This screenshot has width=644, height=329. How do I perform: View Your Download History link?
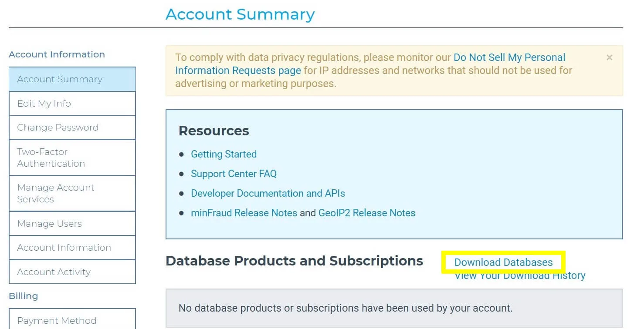tap(520, 275)
